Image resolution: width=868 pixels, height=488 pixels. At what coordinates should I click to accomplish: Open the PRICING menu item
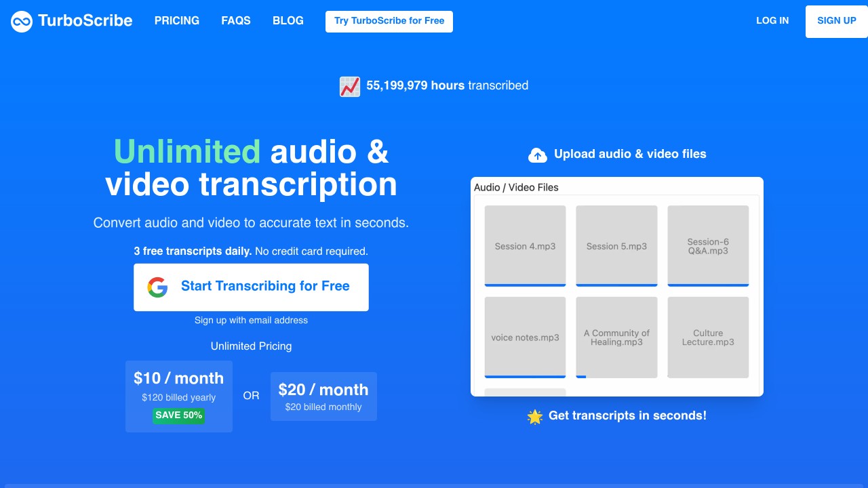pos(177,21)
